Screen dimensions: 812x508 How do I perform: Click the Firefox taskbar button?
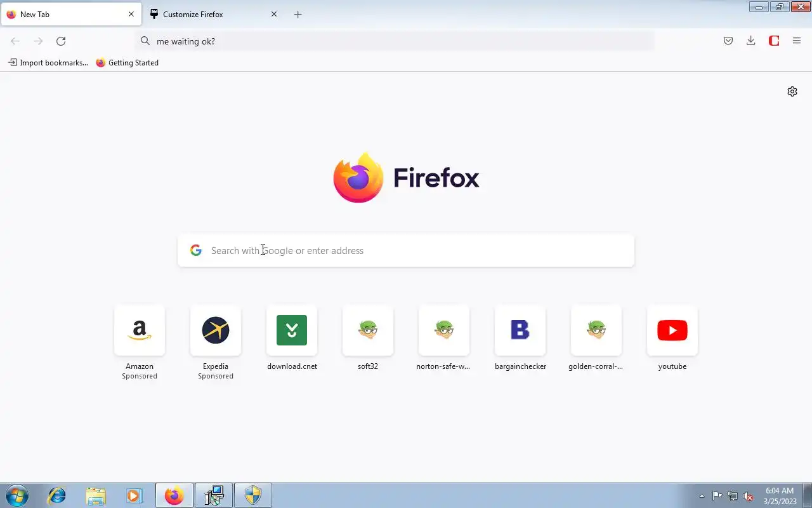pos(174,495)
